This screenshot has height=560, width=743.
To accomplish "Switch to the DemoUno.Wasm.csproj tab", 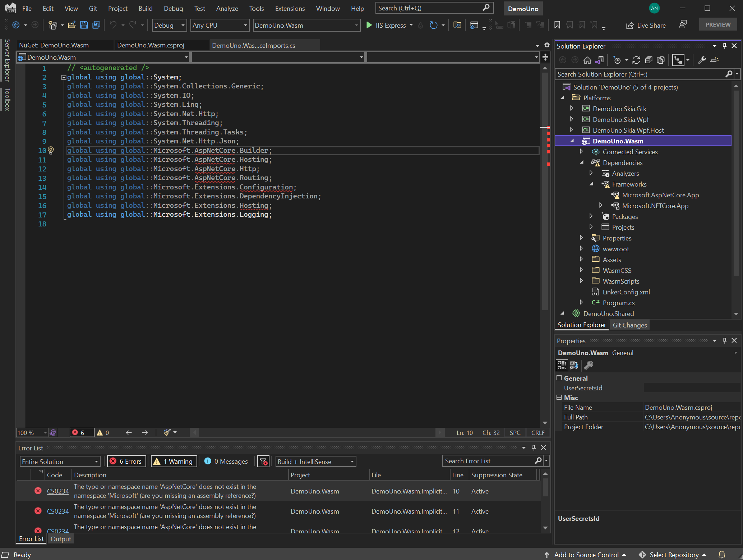I will pyautogui.click(x=151, y=45).
